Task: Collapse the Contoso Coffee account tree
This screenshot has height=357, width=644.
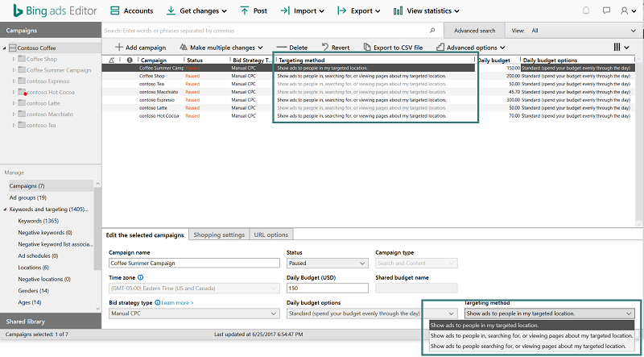Action: tap(4, 48)
